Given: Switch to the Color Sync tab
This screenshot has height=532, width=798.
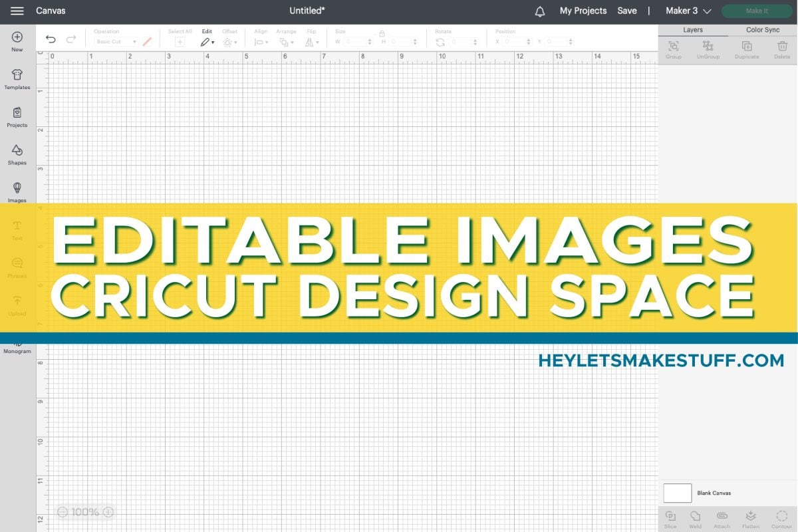Looking at the screenshot, I should coord(763,30).
